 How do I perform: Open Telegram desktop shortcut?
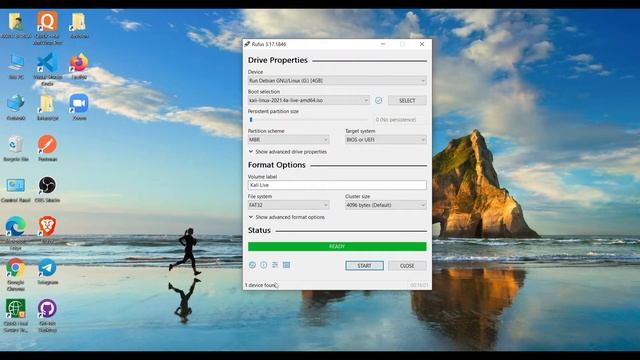coord(47,268)
